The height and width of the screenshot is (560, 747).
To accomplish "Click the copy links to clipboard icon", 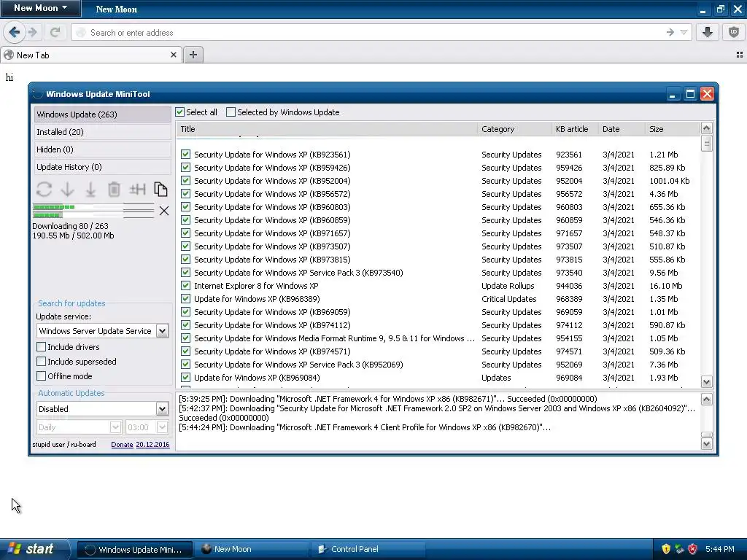I will point(160,189).
